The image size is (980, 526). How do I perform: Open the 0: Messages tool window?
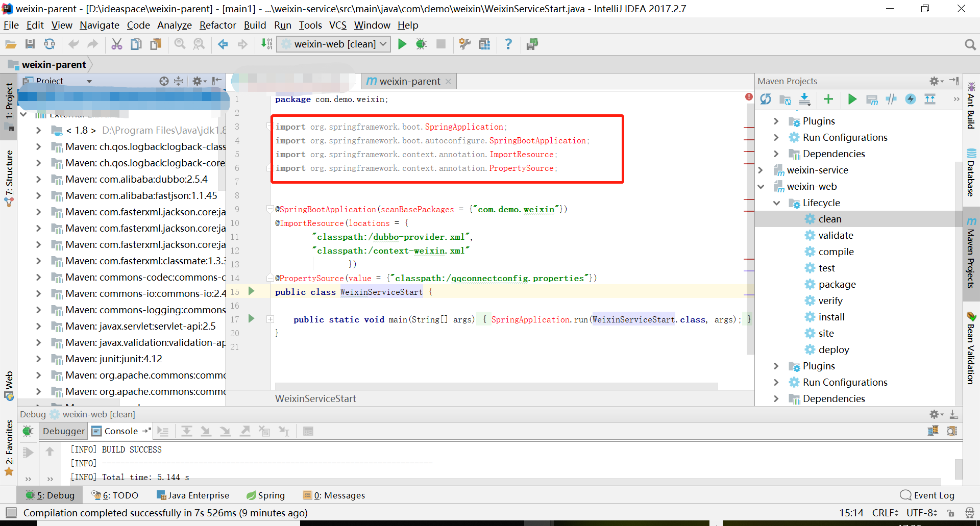click(x=334, y=495)
